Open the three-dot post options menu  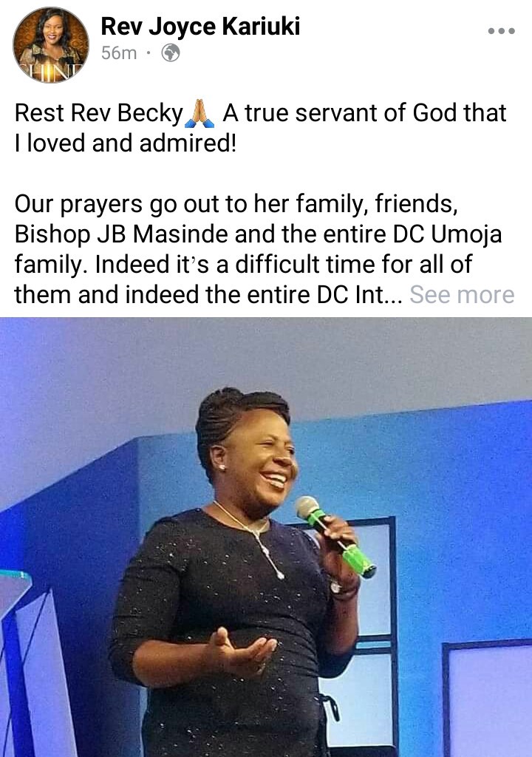click(x=501, y=31)
